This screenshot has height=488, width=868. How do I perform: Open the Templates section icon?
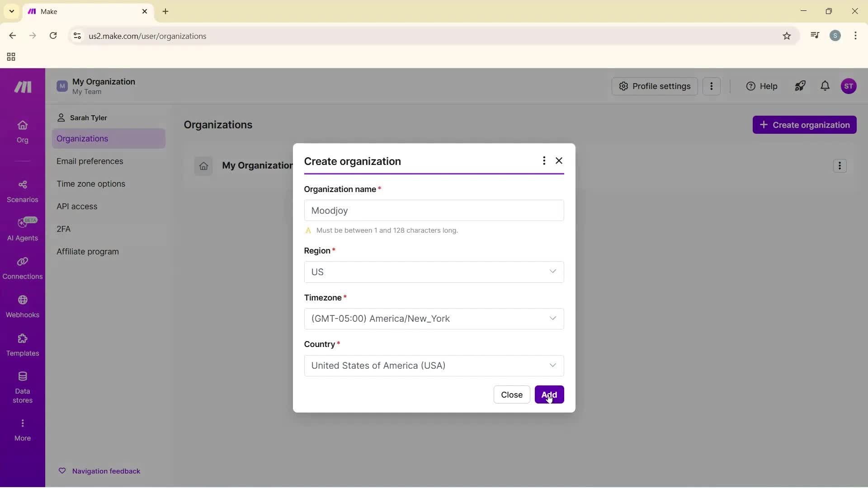pos(22,344)
